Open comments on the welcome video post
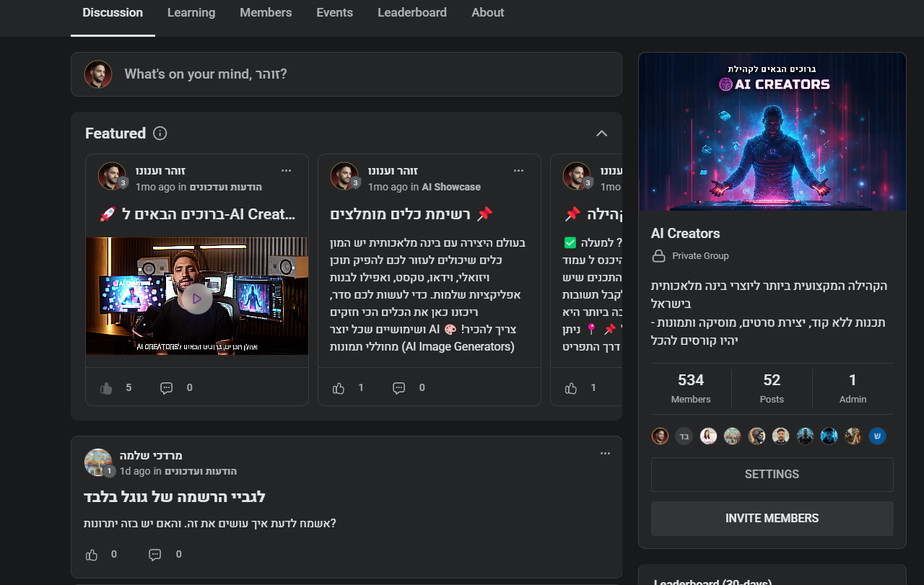 click(167, 388)
